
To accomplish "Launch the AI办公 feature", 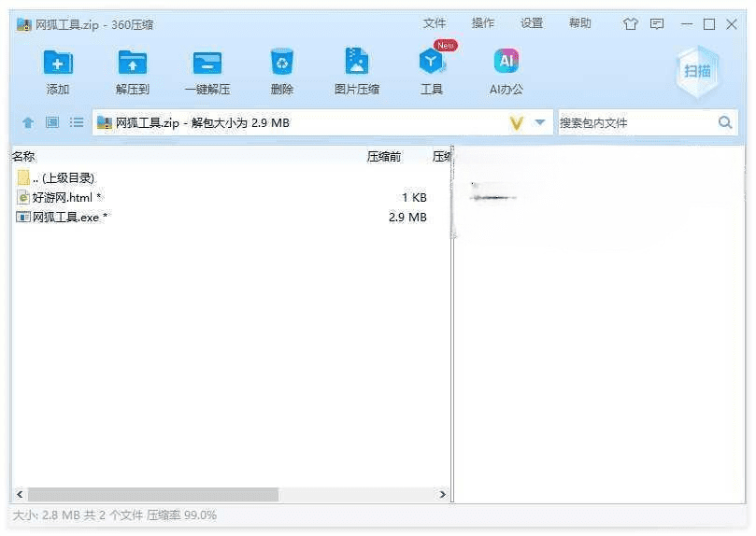I will 506,63.
